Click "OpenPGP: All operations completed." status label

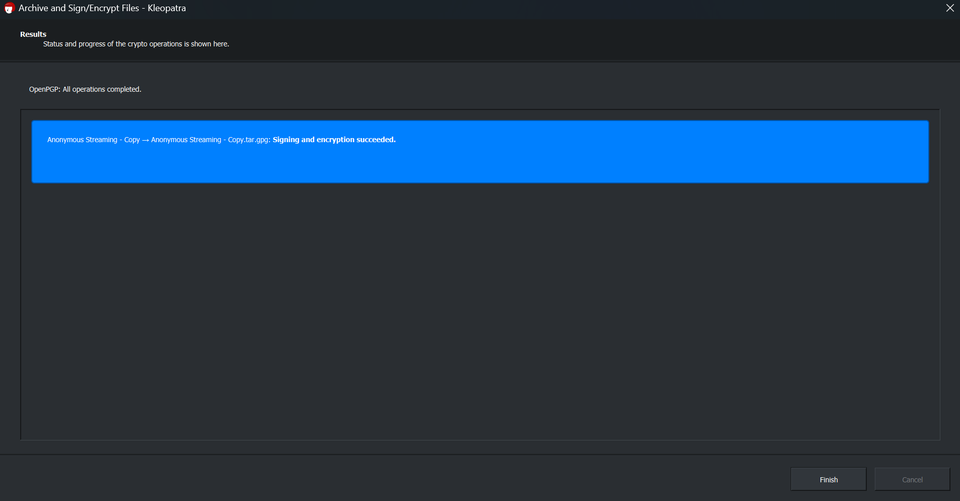click(85, 89)
